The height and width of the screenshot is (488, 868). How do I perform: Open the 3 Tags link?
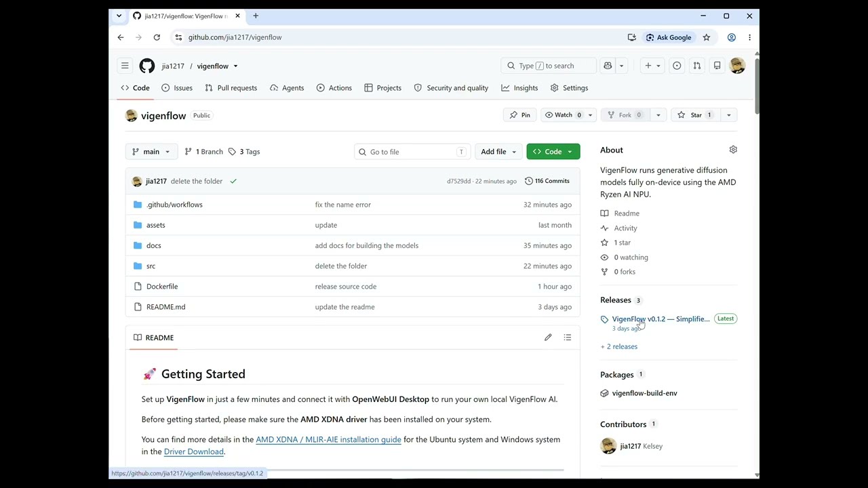244,152
